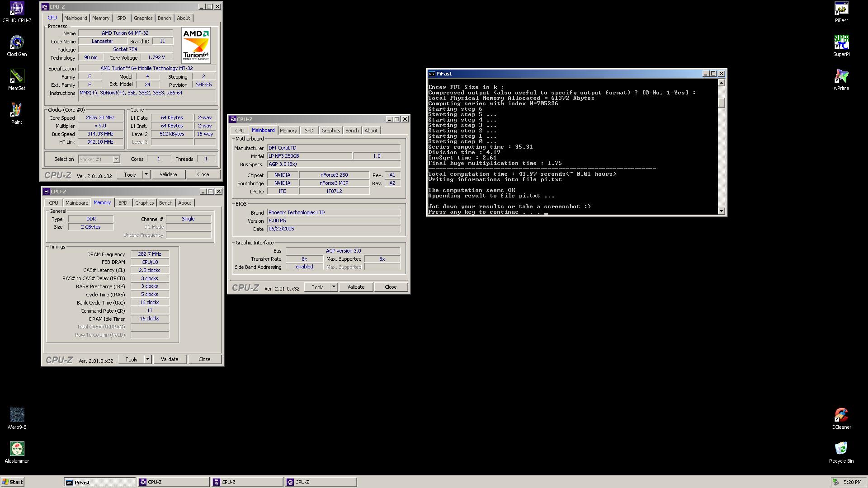
Task: Open Graphics tab in CPU window
Action: pyautogui.click(x=143, y=18)
